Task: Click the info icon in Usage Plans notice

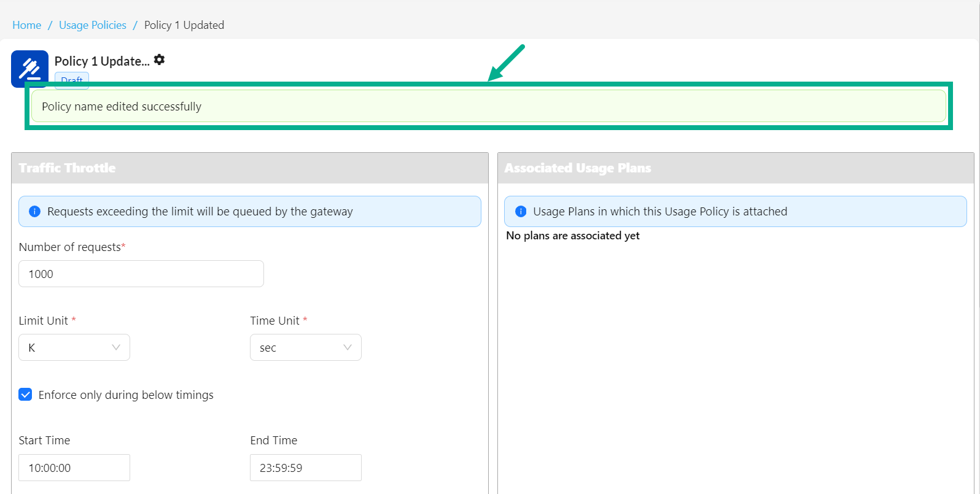Action: tap(521, 212)
